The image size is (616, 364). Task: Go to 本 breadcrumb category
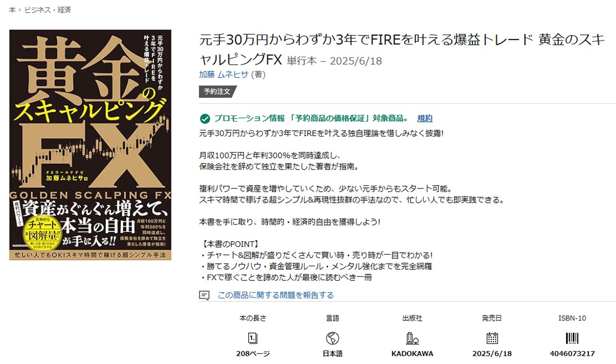(12, 10)
